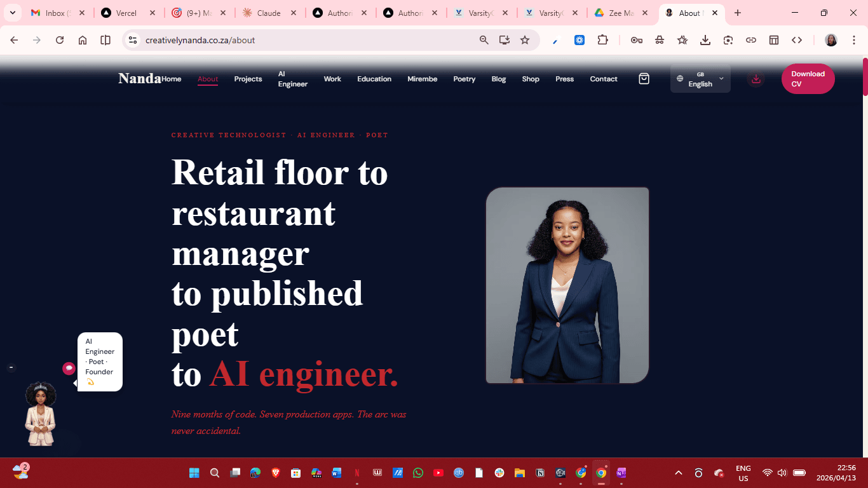This screenshot has width=868, height=488.
Task: Click the portrait photo of the woman
Action: (567, 285)
